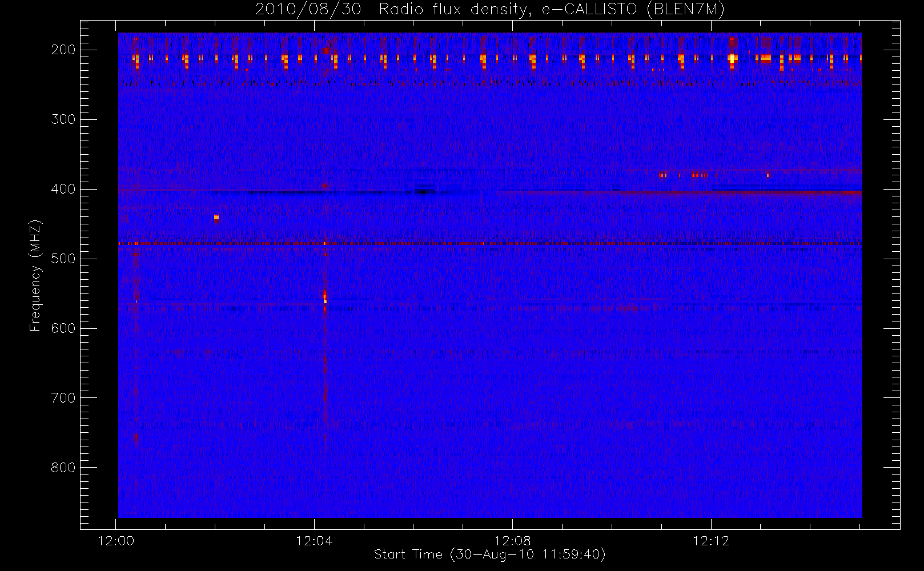Click the 12:08 time tick label
The width and height of the screenshot is (924, 571).
click(x=512, y=541)
